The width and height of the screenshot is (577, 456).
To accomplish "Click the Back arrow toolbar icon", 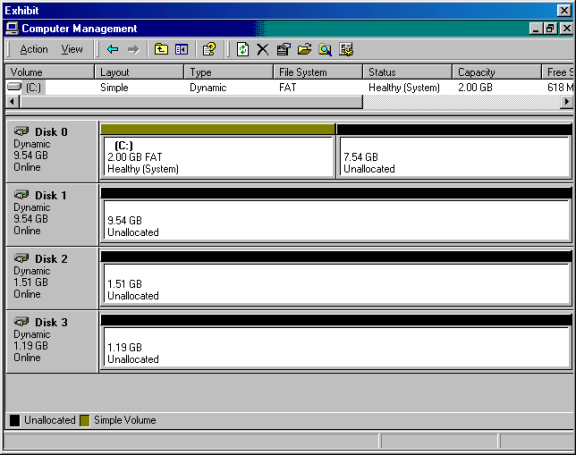I will tap(112, 49).
